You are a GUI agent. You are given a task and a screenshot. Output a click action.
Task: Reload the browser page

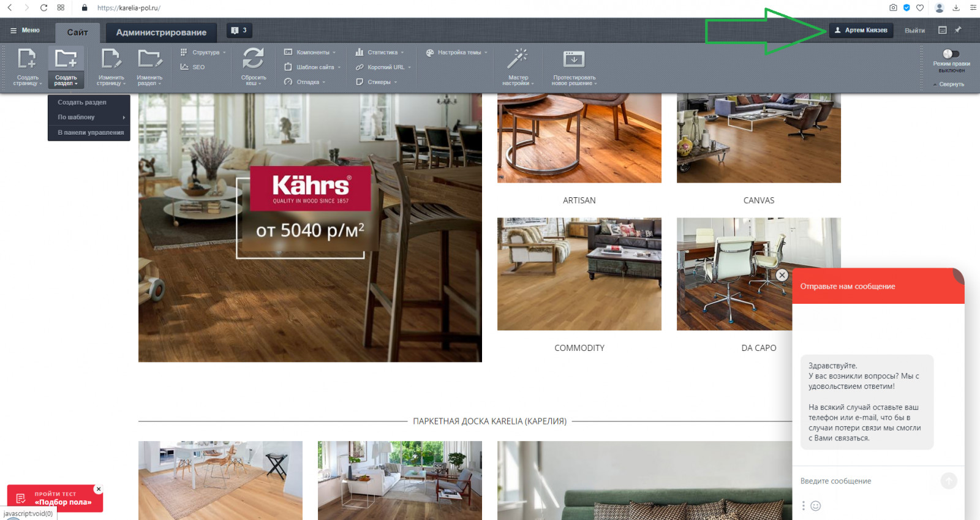point(43,8)
